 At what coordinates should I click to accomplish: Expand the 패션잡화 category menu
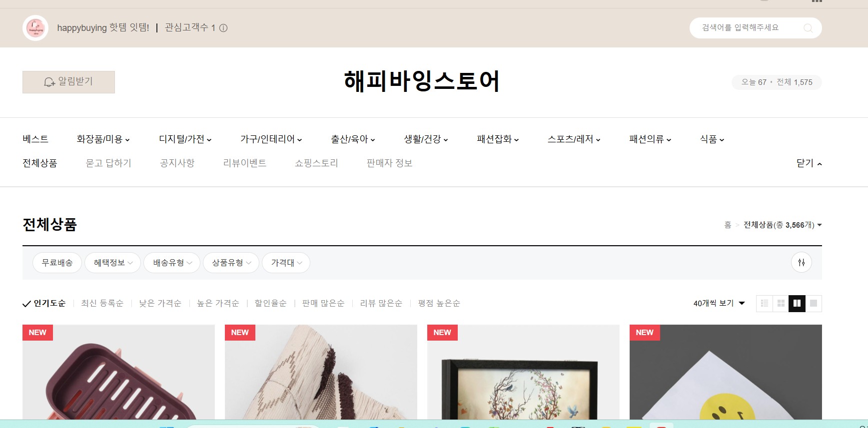498,139
